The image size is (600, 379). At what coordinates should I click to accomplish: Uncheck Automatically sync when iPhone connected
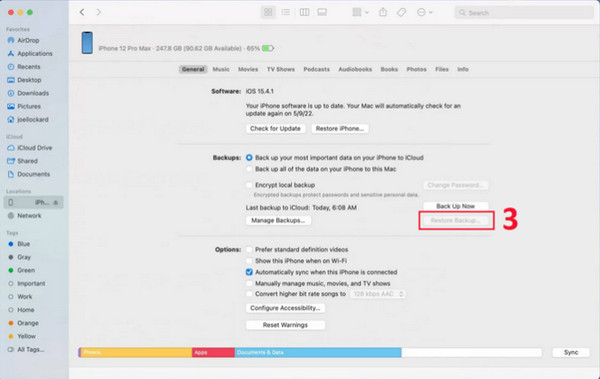pyautogui.click(x=249, y=272)
